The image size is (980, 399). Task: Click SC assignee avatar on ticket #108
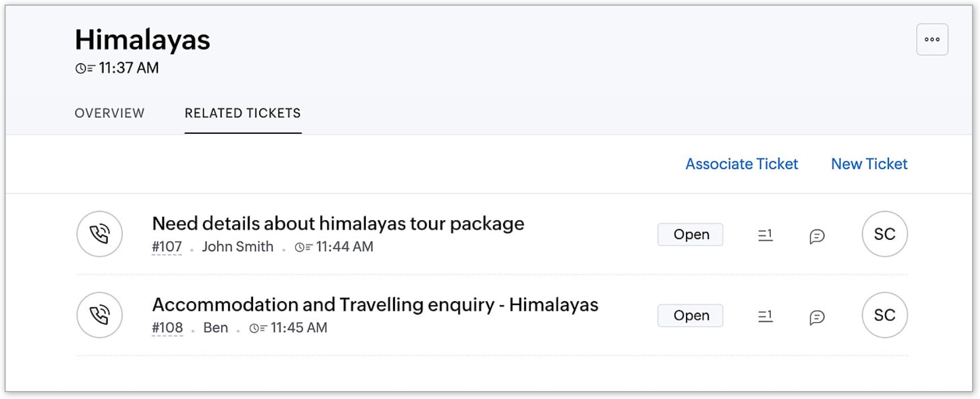(884, 315)
